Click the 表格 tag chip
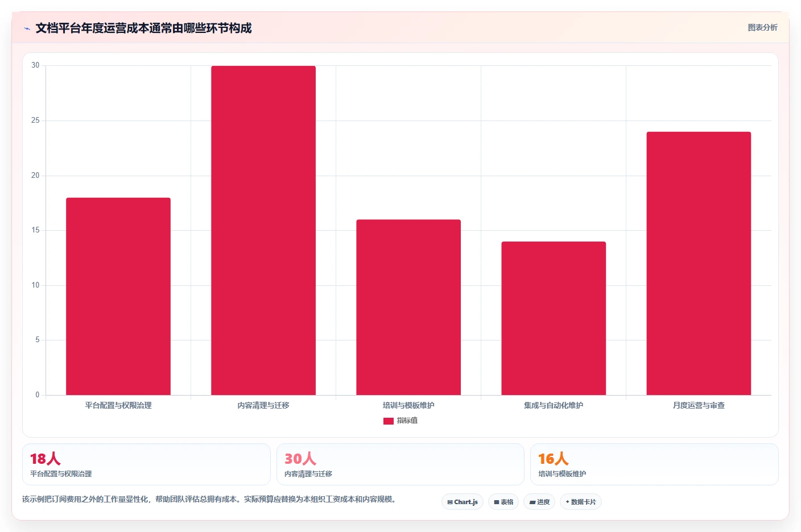This screenshot has width=801, height=532. coord(503,502)
